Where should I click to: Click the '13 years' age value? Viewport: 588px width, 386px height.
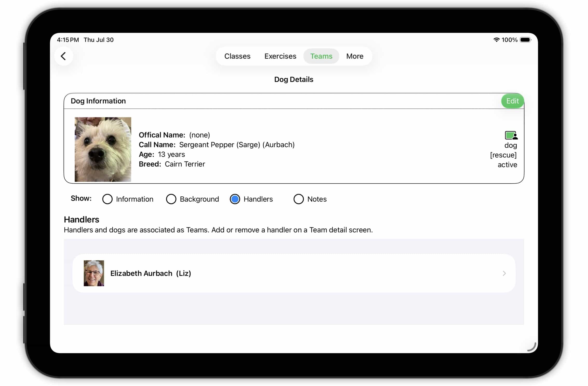[171, 154]
